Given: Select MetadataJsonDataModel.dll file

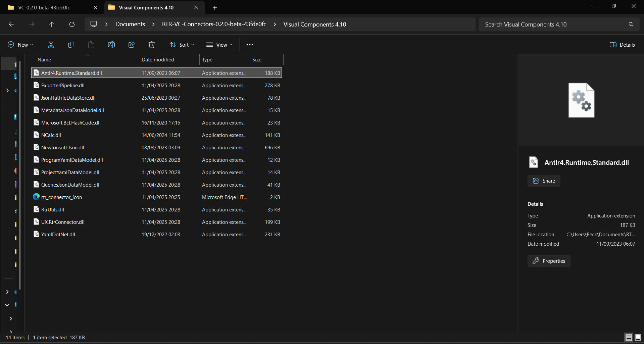Looking at the screenshot, I should 156,110.
